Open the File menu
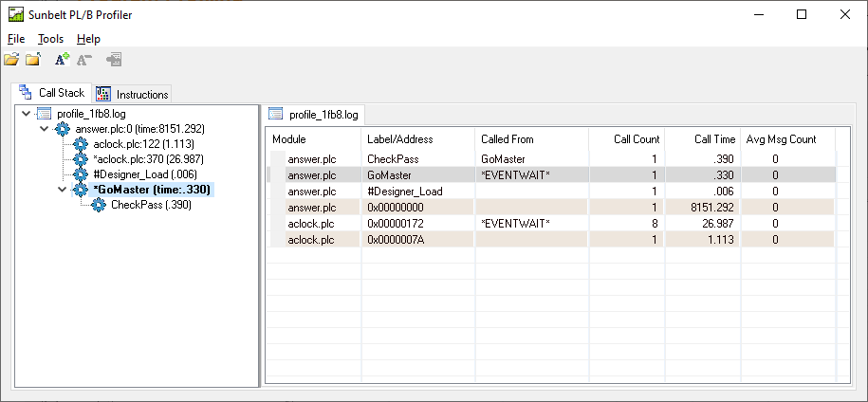This screenshot has width=868, height=402. coord(16,39)
